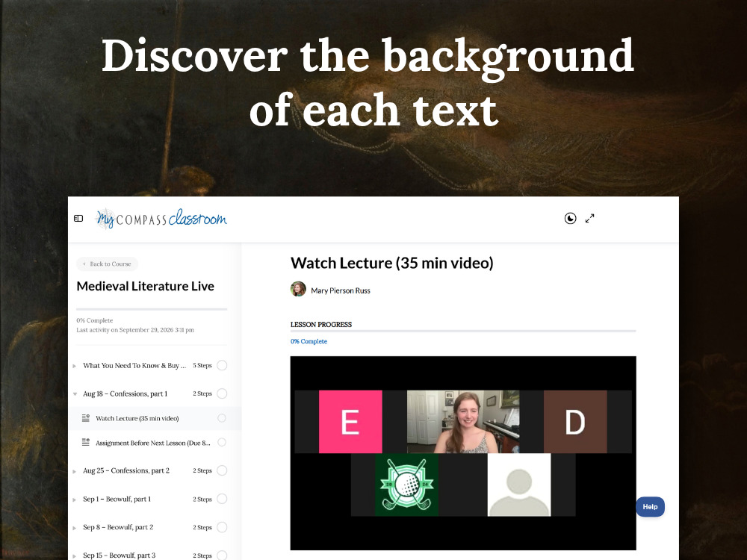Click lesson list icon beside Assignment Before Next Lesson
This screenshot has height=560, width=747.
click(86, 442)
